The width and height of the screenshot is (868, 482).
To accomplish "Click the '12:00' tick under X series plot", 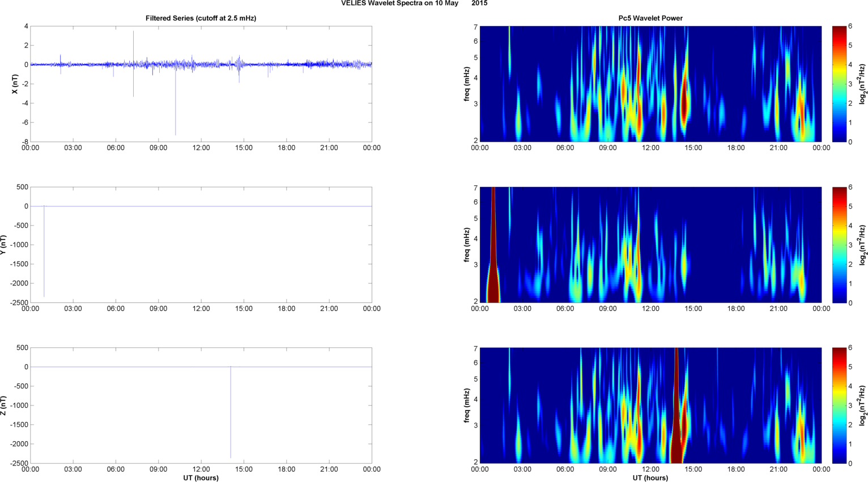I will pyautogui.click(x=201, y=148).
